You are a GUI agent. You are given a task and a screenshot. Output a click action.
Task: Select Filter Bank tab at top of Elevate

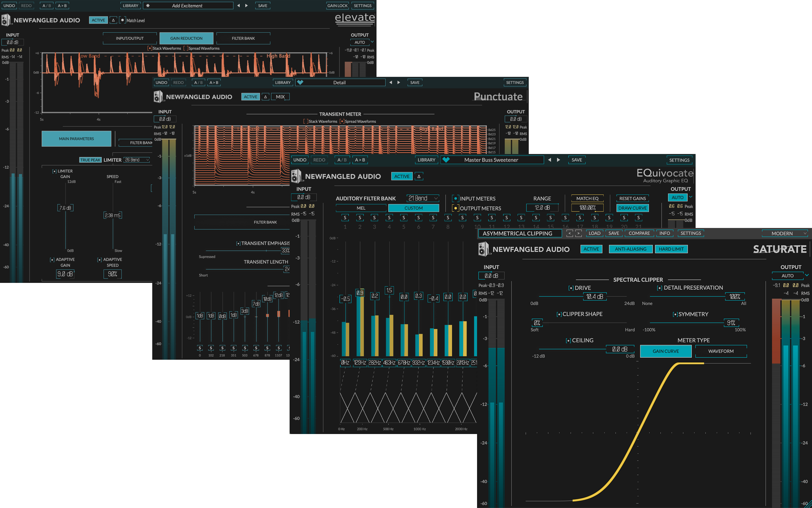[243, 38]
